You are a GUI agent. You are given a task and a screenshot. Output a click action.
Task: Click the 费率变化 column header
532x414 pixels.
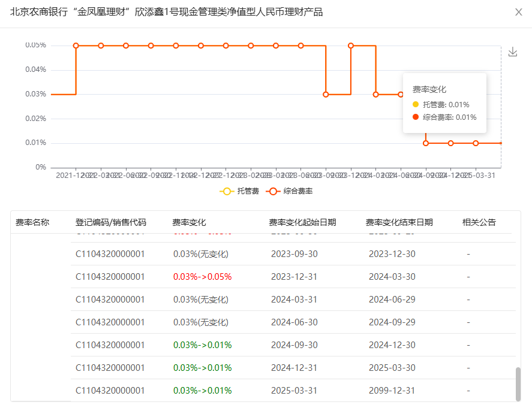tap(189, 222)
